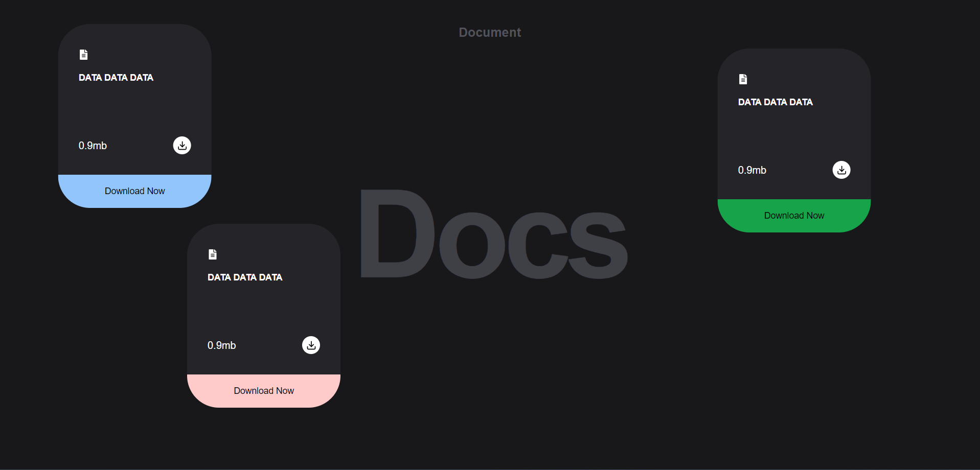This screenshot has width=980, height=470.
Task: Click the download arrow icon on the pink card
Action: [x=310, y=345]
